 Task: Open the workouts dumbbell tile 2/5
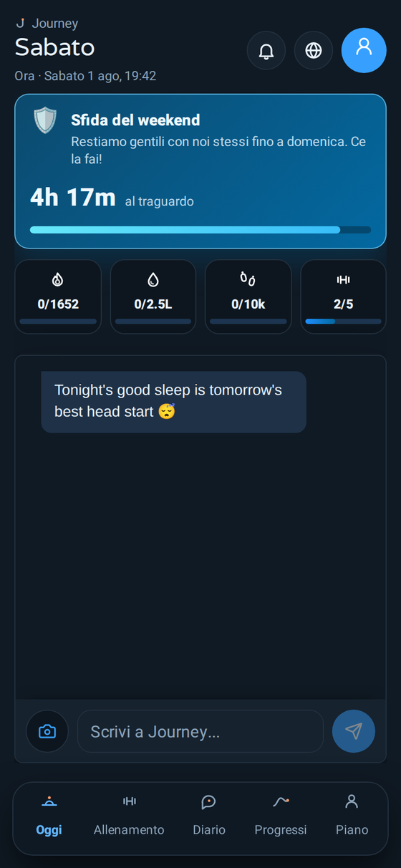pos(344,296)
